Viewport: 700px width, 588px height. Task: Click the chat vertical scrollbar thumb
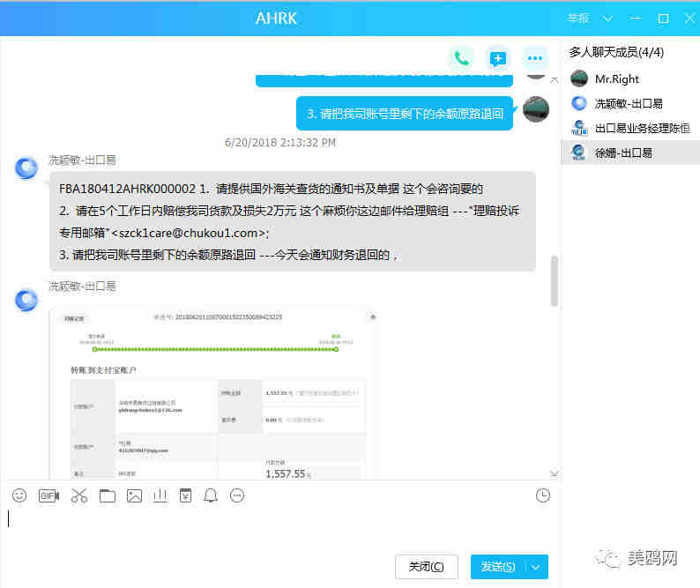point(554,281)
